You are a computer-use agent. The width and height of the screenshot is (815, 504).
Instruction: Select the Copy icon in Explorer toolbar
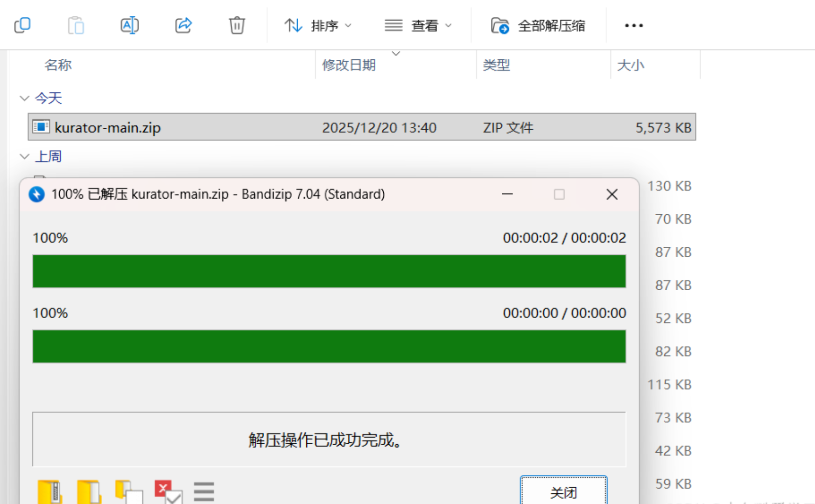pyautogui.click(x=22, y=25)
